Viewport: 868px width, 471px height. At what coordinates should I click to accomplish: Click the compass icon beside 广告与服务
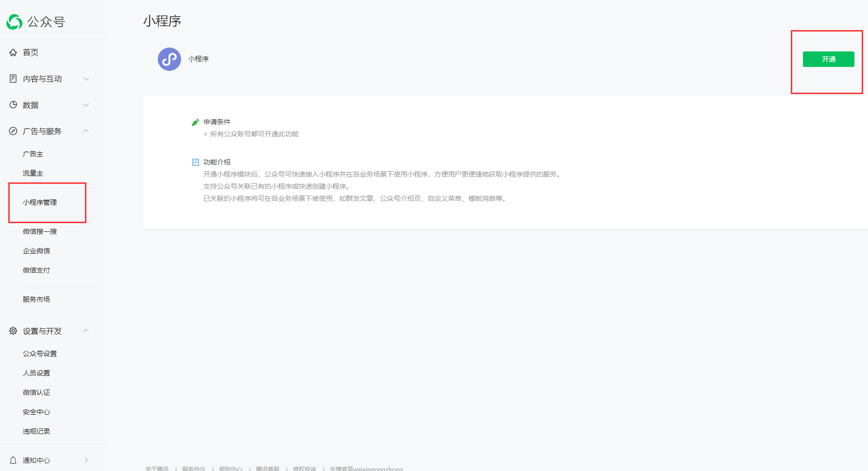coord(13,131)
